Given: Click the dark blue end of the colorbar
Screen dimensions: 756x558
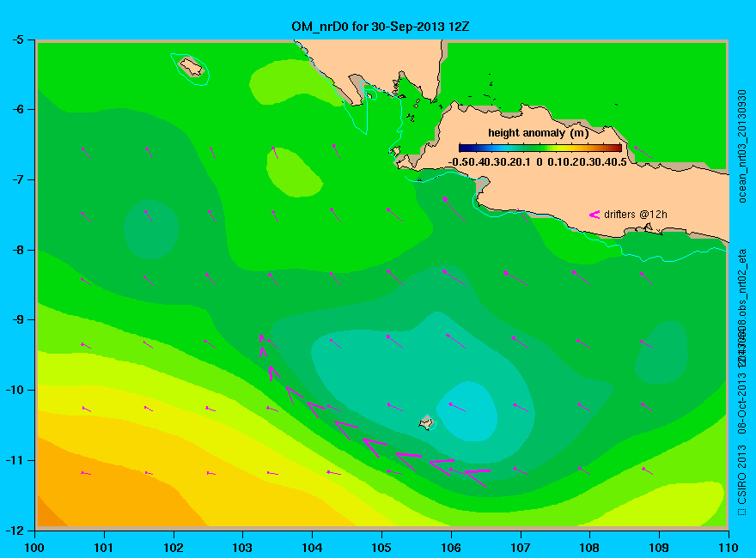Looking at the screenshot, I should 464,148.
